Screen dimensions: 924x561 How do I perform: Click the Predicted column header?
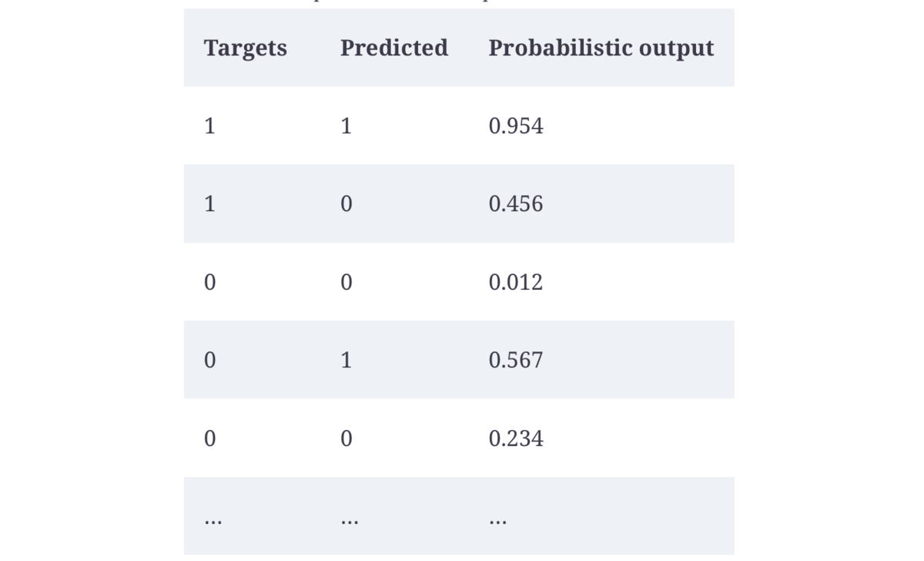click(x=393, y=48)
